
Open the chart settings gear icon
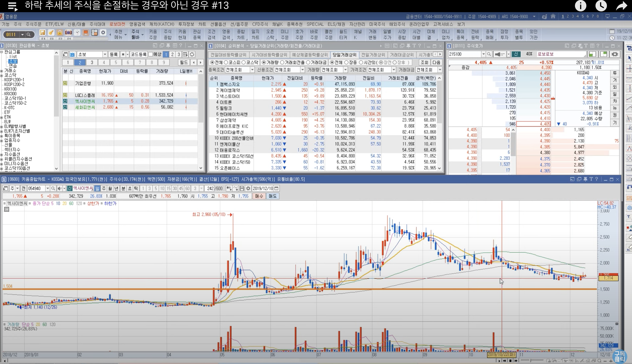[248, 188]
